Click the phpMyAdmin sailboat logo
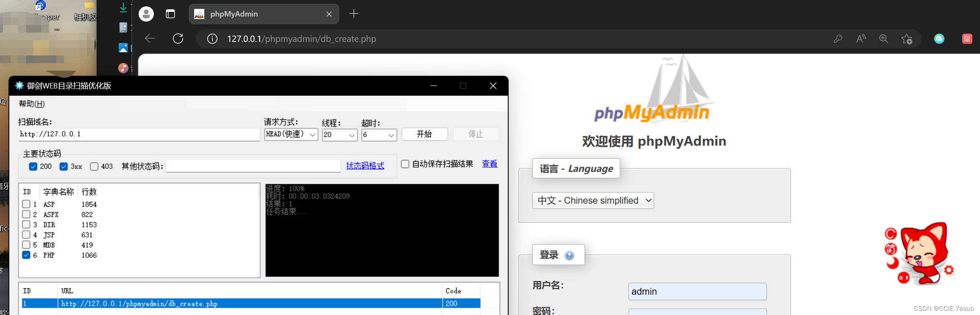 point(654,90)
